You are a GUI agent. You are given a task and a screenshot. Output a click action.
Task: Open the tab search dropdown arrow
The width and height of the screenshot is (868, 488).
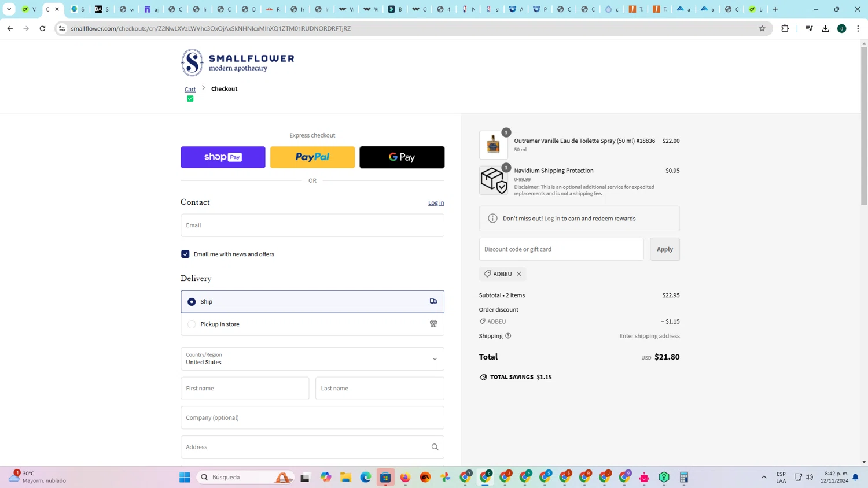[x=9, y=9]
